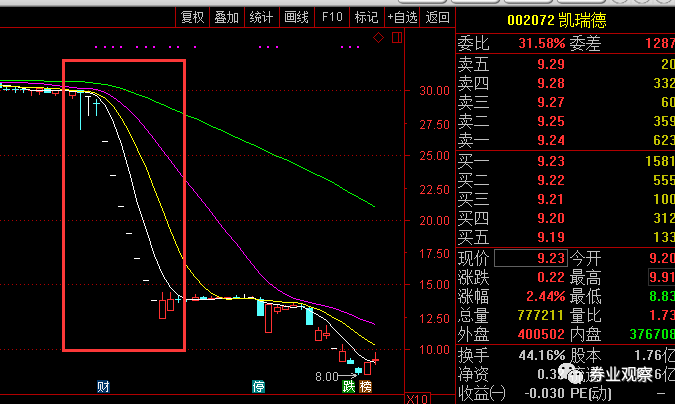Click the red diamond icon above chart
Viewport: 675px width, 404px height.
pos(378,38)
